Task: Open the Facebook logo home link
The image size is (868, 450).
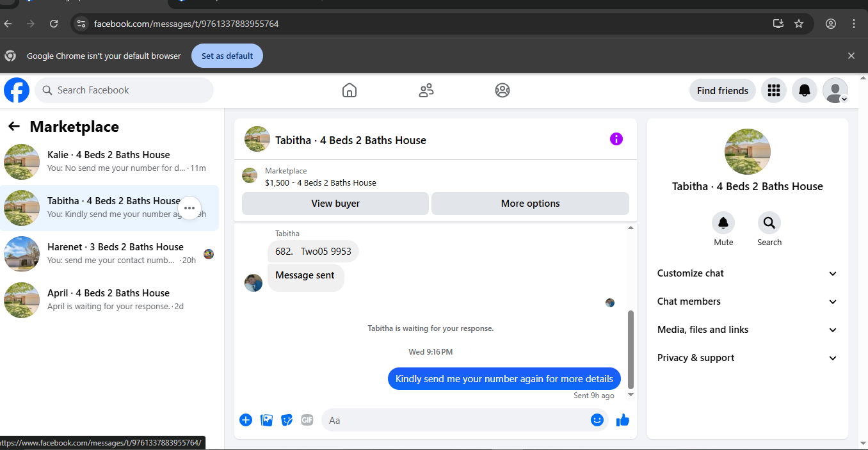Action: [17, 90]
